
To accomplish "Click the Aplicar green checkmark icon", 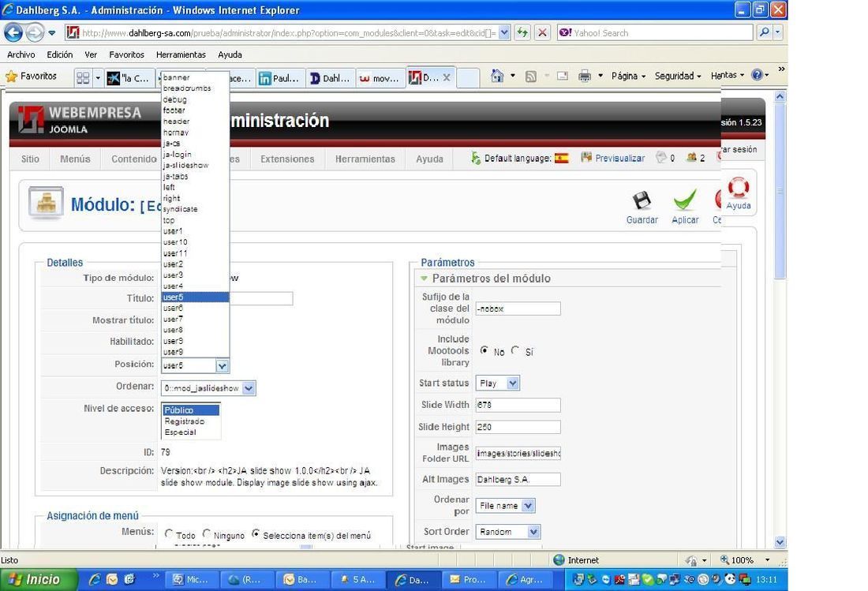I will point(685,200).
